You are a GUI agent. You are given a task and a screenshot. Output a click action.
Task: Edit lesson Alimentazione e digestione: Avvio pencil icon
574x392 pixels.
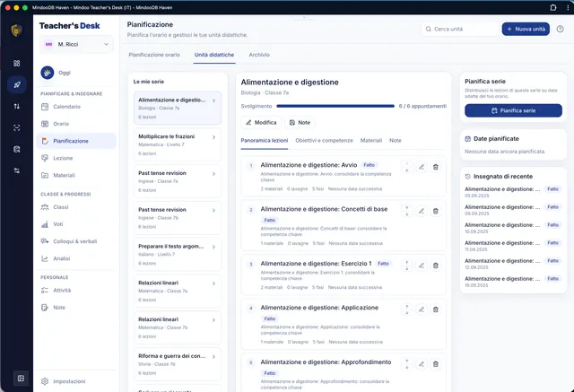click(422, 167)
